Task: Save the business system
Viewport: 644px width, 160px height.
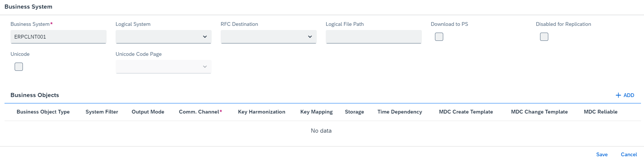Action: click(x=602, y=154)
